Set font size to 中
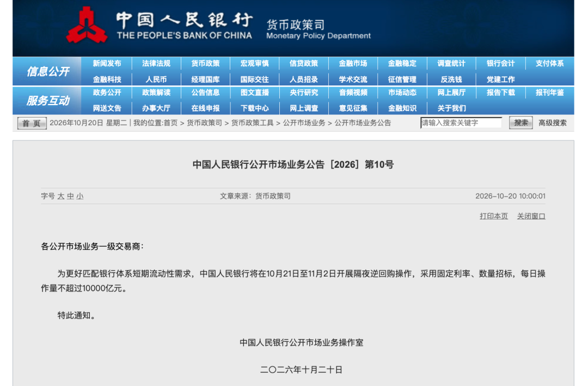The image size is (588, 386). (x=70, y=196)
